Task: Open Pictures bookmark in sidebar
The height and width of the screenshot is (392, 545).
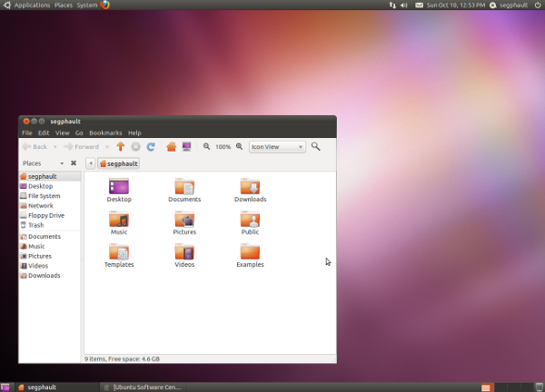Action: click(50, 256)
